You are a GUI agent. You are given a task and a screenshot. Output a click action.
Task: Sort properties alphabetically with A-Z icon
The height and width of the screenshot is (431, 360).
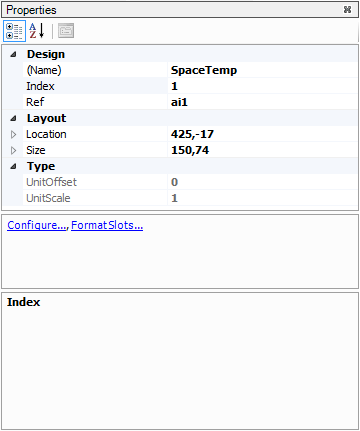point(37,31)
